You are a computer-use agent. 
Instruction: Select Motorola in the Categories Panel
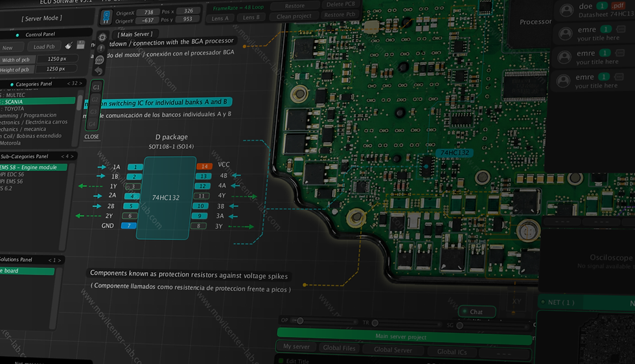point(10,143)
